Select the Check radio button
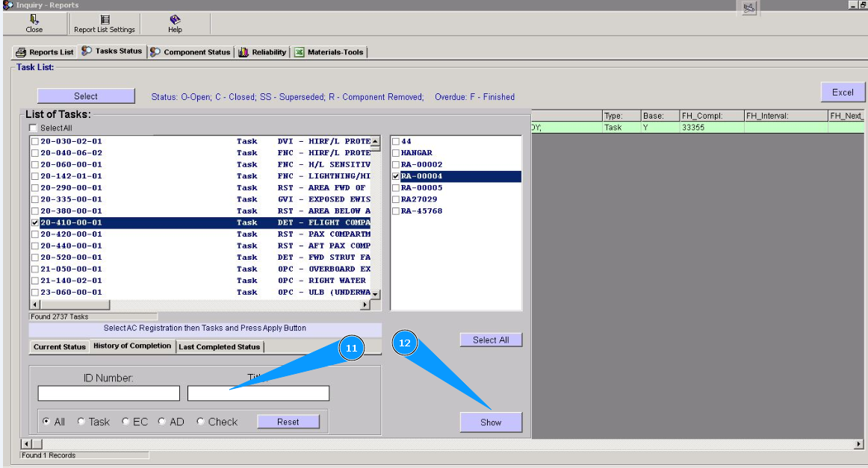868x468 pixels. [x=201, y=422]
